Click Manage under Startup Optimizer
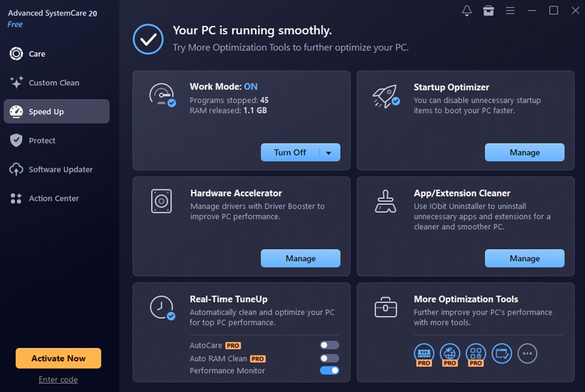 [524, 152]
